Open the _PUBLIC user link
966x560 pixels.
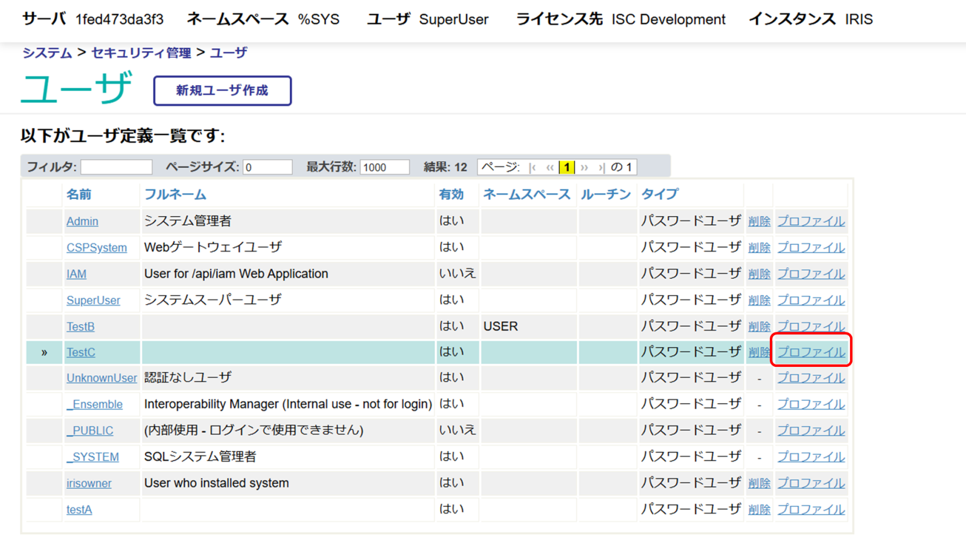point(90,431)
